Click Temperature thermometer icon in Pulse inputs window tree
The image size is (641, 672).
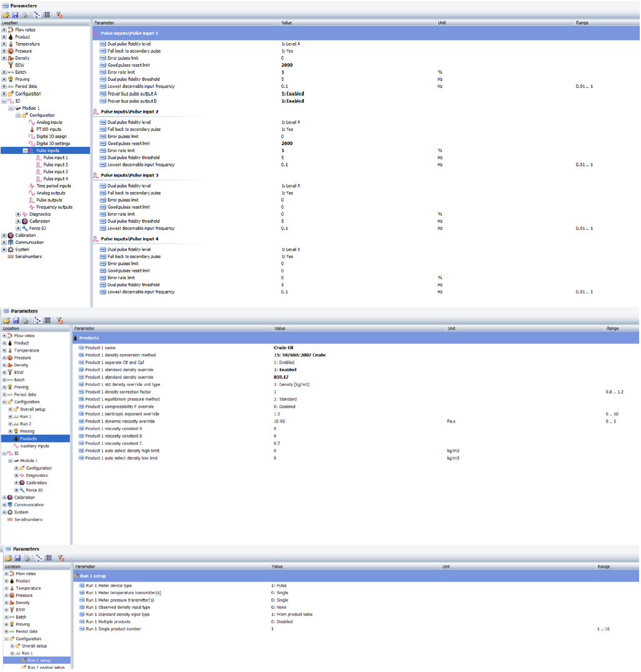click(11, 44)
